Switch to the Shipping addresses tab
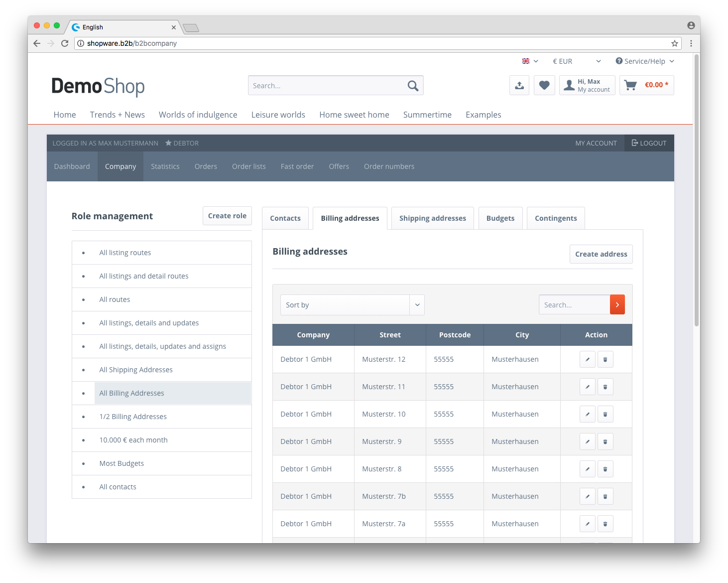The image size is (728, 583). tap(433, 218)
